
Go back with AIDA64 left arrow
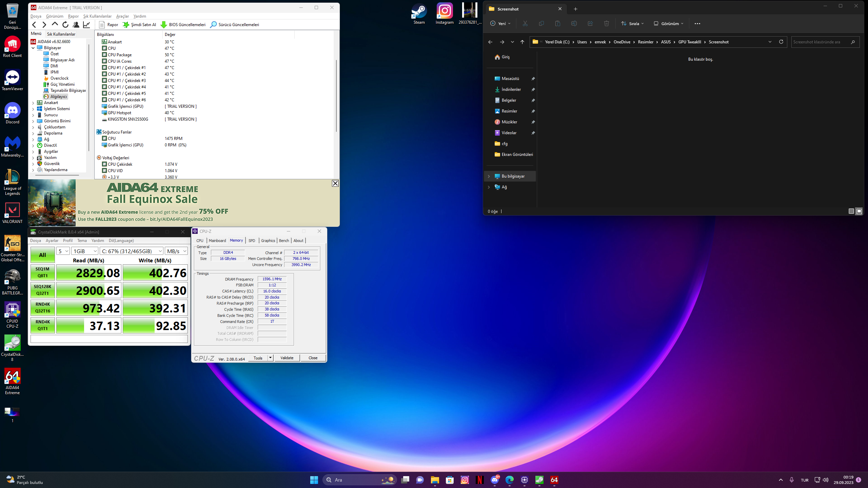pyautogui.click(x=34, y=24)
